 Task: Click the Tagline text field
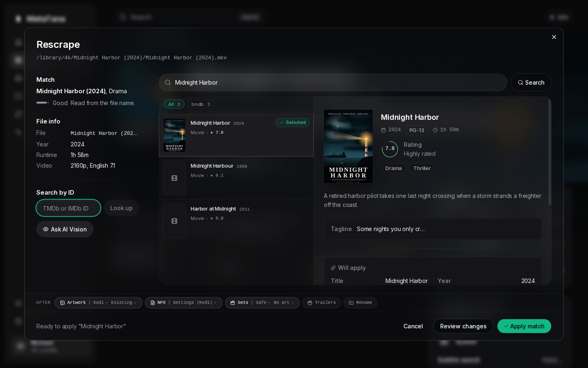pyautogui.click(x=433, y=229)
